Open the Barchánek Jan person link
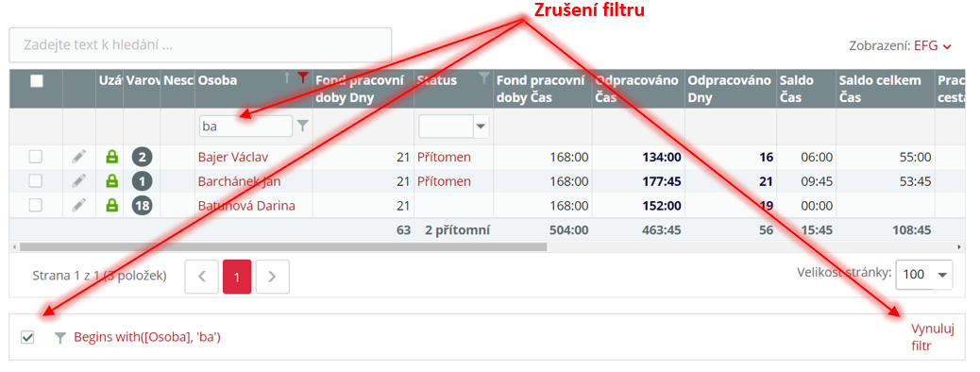This screenshot has height=372, width=980. 240,181
